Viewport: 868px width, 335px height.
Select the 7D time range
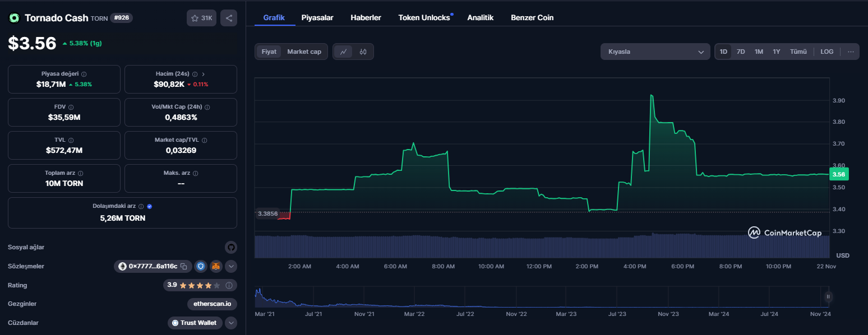[x=741, y=52]
